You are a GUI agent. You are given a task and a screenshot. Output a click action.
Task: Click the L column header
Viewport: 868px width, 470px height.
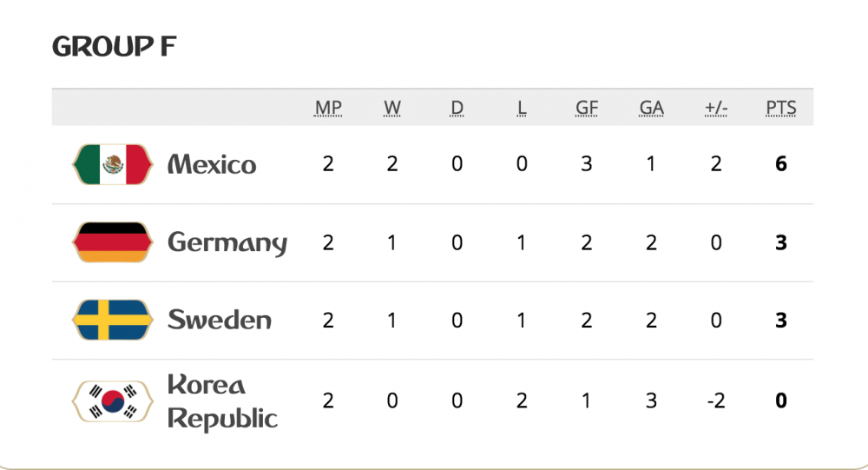tap(522, 109)
